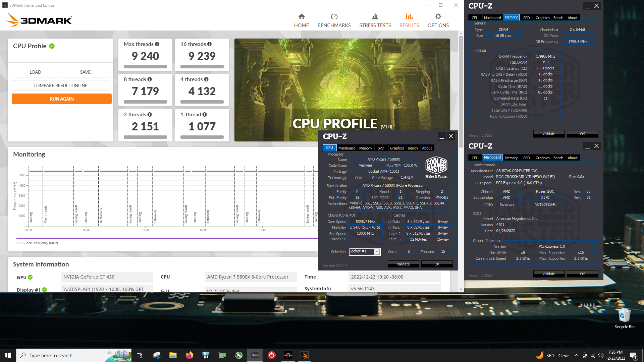Switch to the 3DMark taskbar icon
This screenshot has height=362, width=644.
[304, 355]
